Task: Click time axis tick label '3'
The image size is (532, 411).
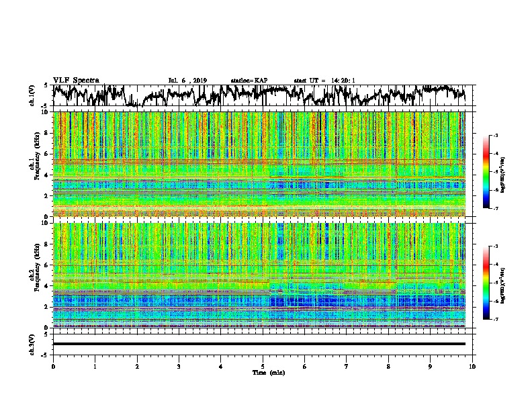Action: (179, 367)
